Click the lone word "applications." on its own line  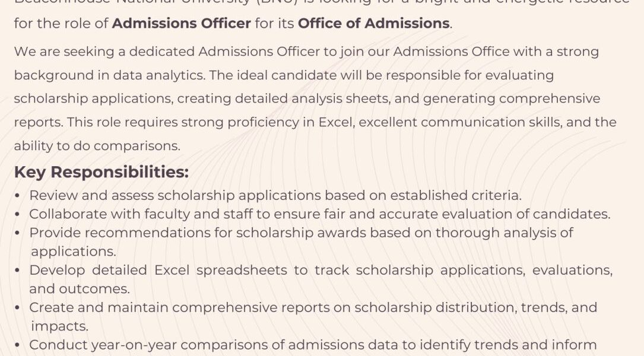pyautogui.click(x=74, y=252)
